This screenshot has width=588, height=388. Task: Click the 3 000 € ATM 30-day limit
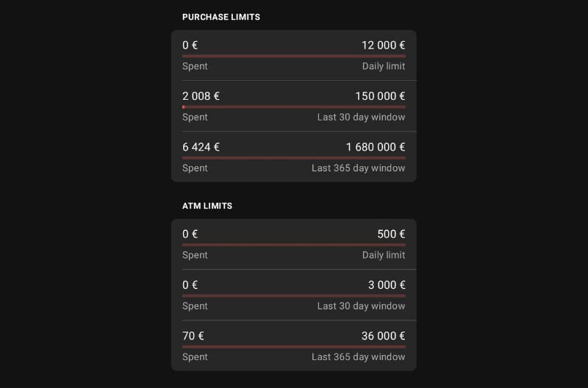[387, 285]
